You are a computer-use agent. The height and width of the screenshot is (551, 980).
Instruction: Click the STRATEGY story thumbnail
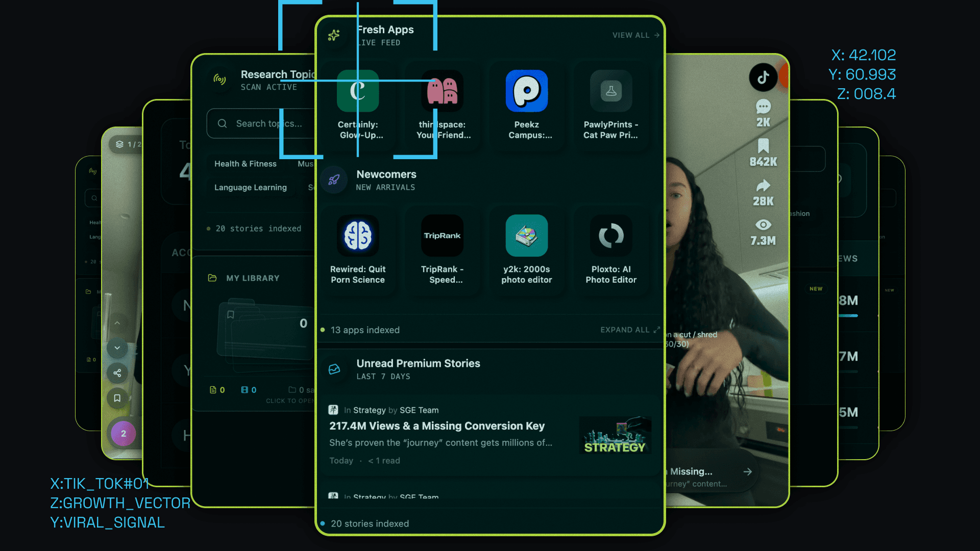click(615, 435)
